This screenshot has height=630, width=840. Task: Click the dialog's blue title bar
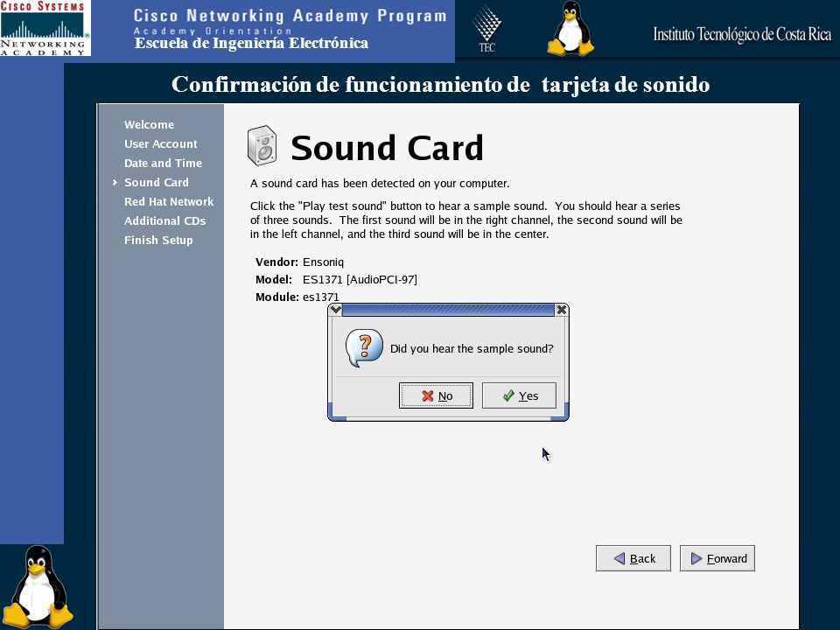(448, 310)
